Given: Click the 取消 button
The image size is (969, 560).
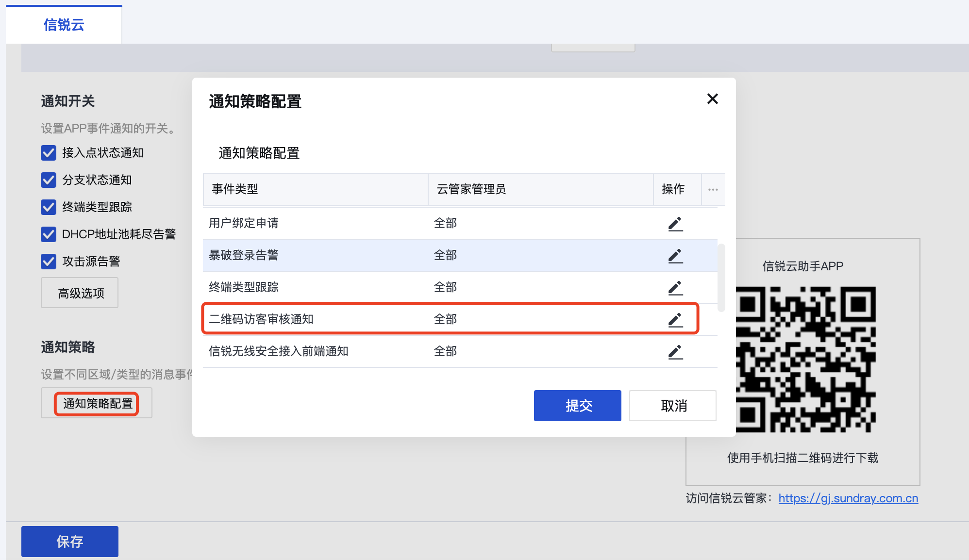Looking at the screenshot, I should click(x=673, y=406).
